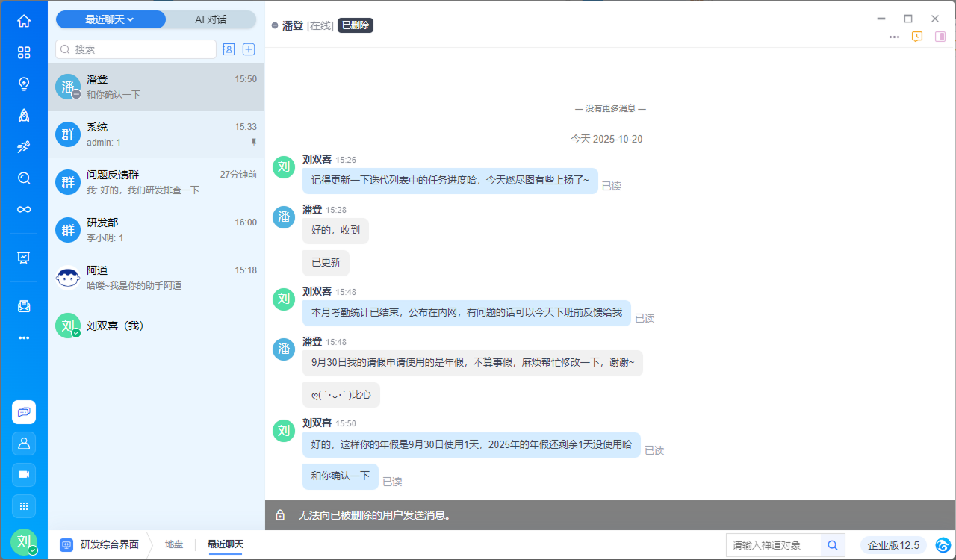Click 刘双喜's avatar on the 15:50 message
The height and width of the screenshot is (560, 956).
pyautogui.click(x=284, y=431)
